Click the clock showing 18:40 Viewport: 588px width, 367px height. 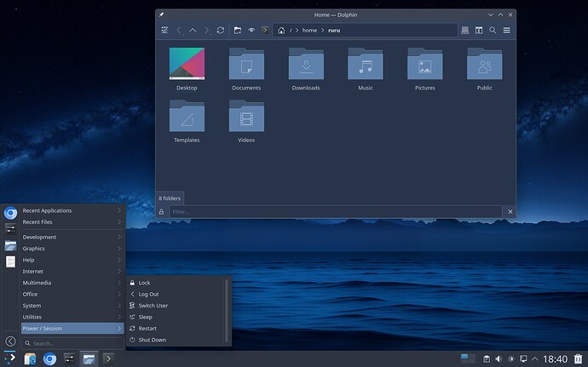[555, 358]
